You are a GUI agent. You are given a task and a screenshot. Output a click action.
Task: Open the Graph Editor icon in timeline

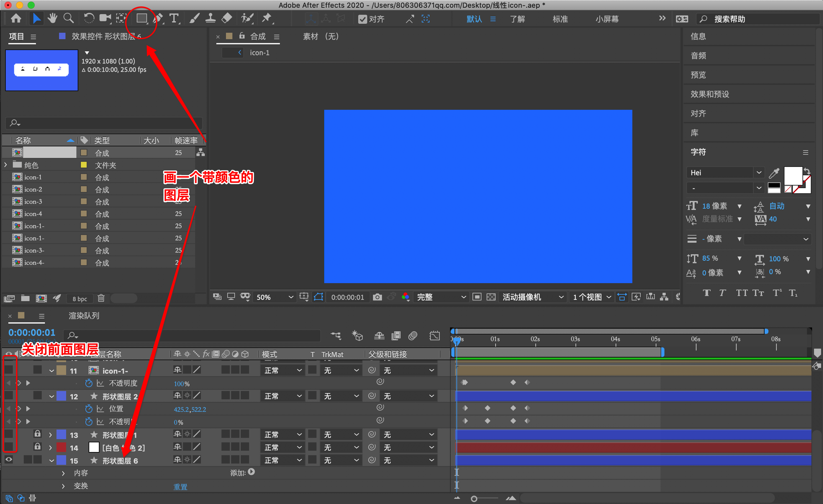[434, 336]
